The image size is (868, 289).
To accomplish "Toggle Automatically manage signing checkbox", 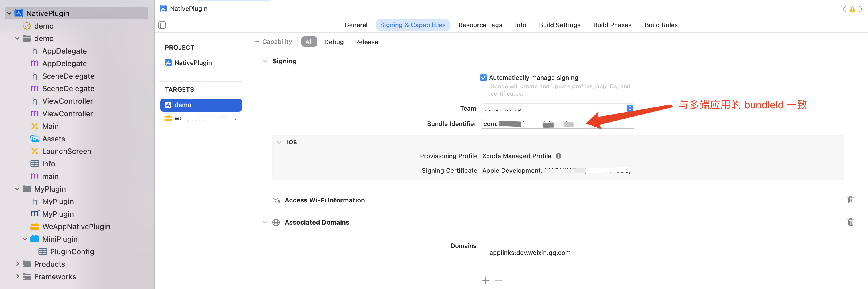I will tap(483, 78).
